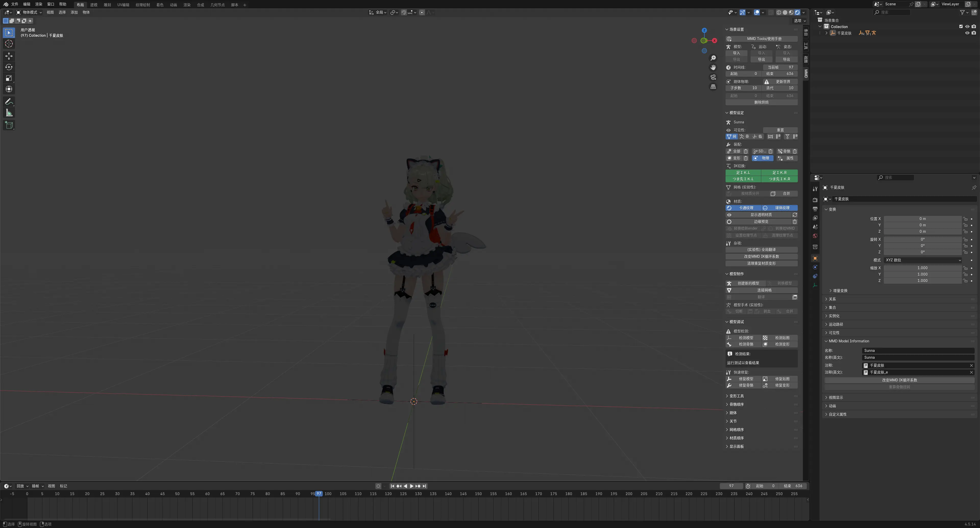Switch to the UV编辑 workspace tab
This screenshot has height=528, width=980.
(123, 5)
